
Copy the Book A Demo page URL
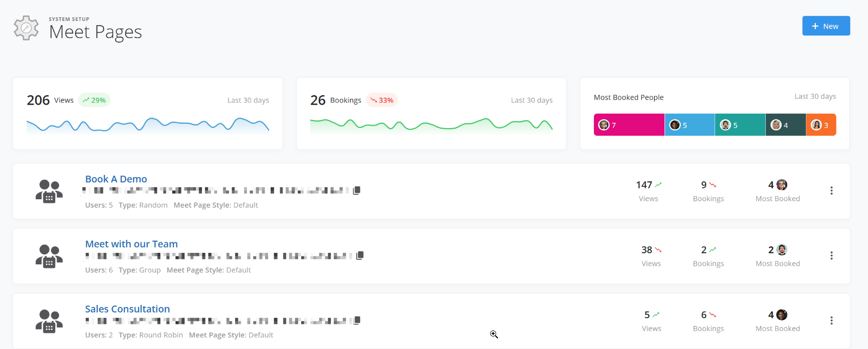tap(356, 191)
